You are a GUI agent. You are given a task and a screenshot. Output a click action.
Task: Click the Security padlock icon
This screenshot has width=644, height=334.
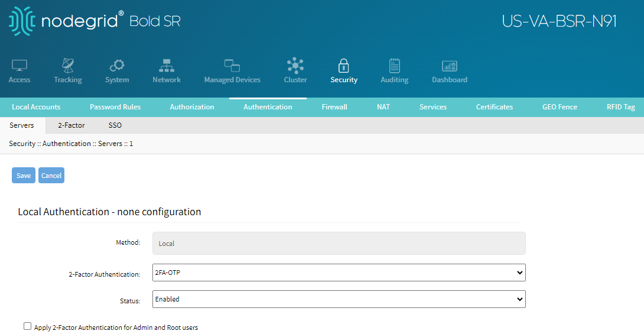click(344, 66)
